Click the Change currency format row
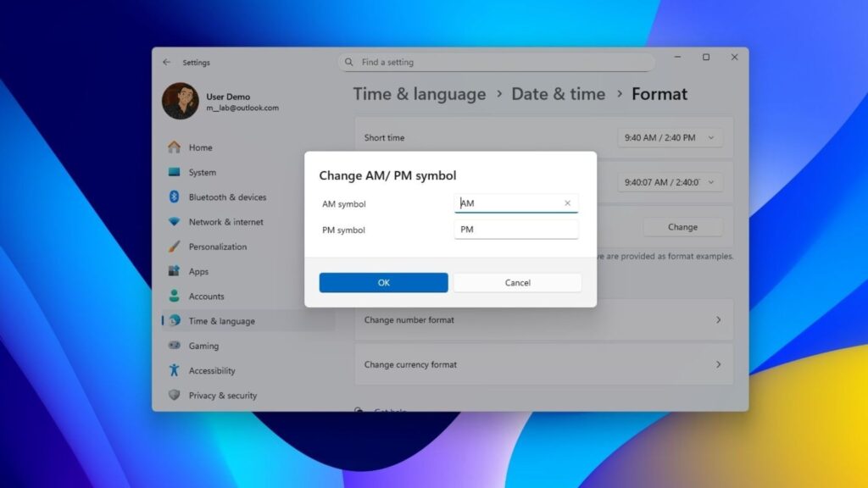Viewport: 868px width, 488px height. tap(544, 364)
